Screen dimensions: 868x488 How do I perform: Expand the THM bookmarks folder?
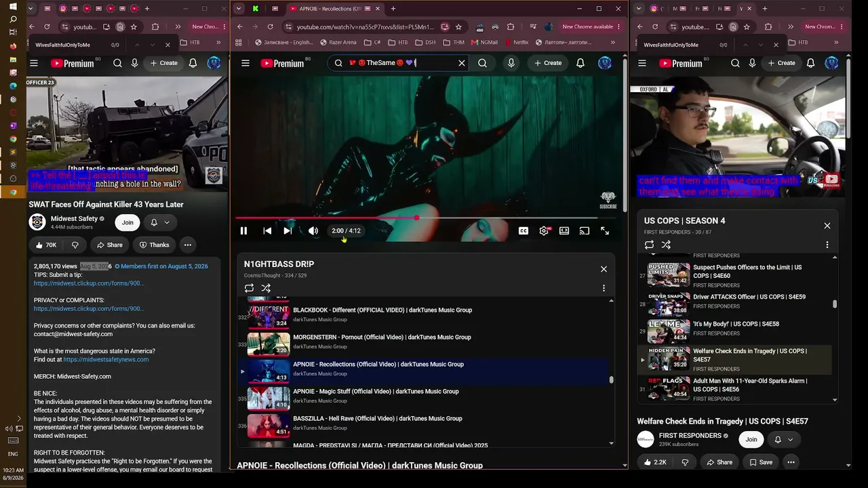click(454, 42)
